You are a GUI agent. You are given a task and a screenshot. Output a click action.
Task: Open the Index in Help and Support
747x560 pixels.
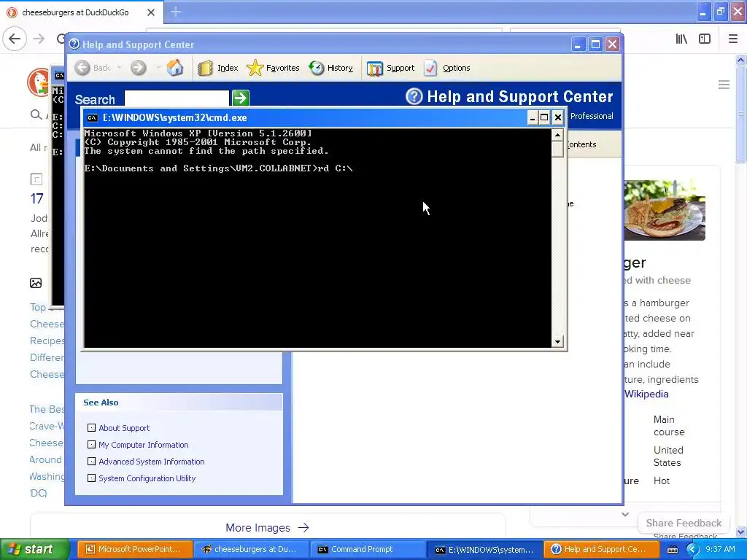[217, 68]
